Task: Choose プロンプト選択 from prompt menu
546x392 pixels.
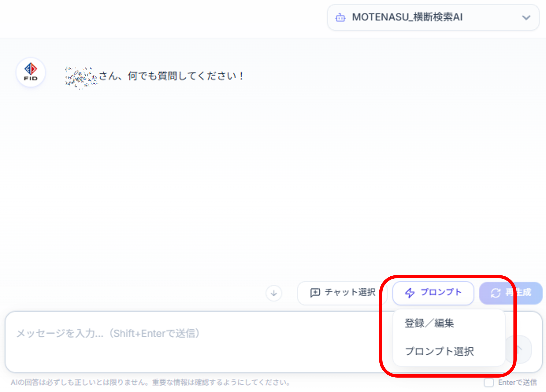Action: pyautogui.click(x=439, y=351)
